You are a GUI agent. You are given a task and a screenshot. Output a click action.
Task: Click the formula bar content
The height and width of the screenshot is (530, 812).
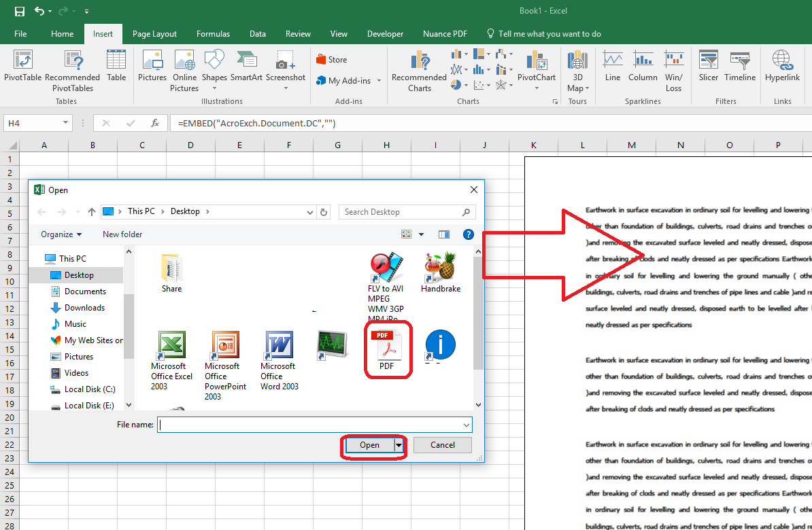tap(257, 123)
